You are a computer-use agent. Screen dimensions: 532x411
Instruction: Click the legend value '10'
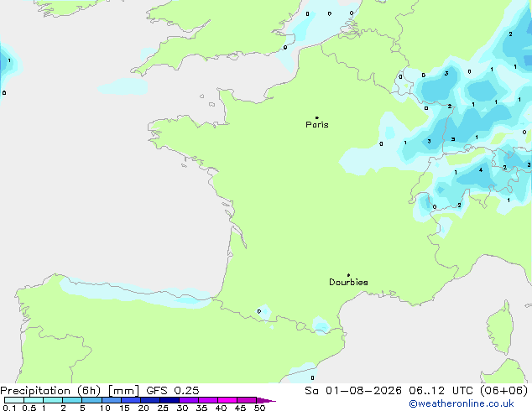coord(105,408)
